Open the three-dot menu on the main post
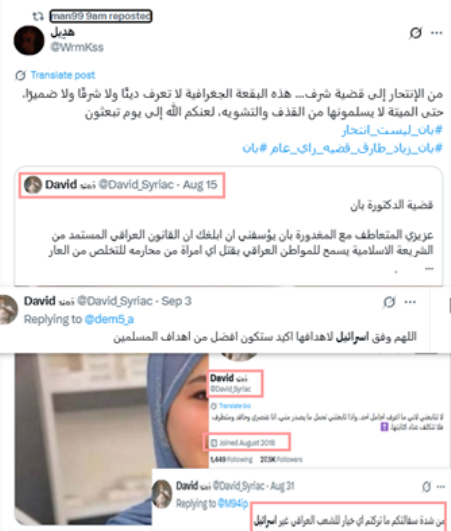 point(436,33)
